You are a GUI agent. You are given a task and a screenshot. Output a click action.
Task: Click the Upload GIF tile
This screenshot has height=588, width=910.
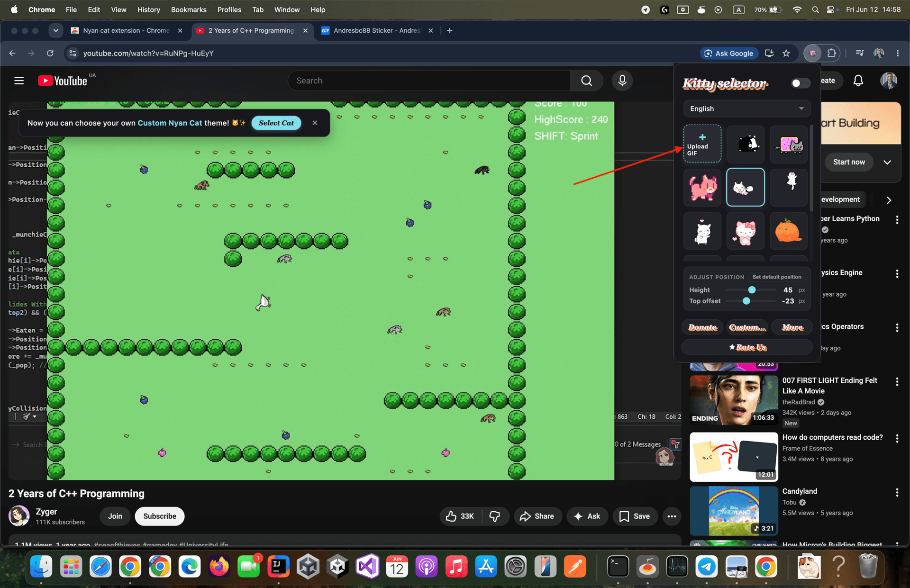[702, 144]
